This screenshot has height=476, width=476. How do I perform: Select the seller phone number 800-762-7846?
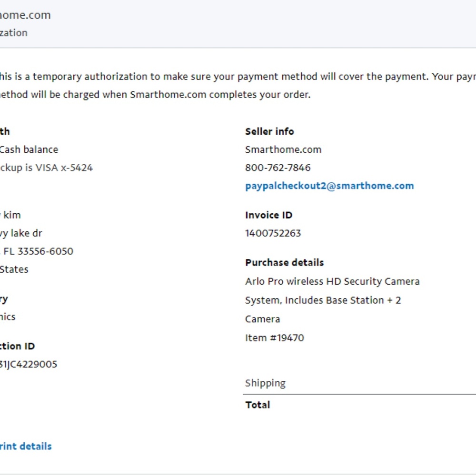[278, 168]
